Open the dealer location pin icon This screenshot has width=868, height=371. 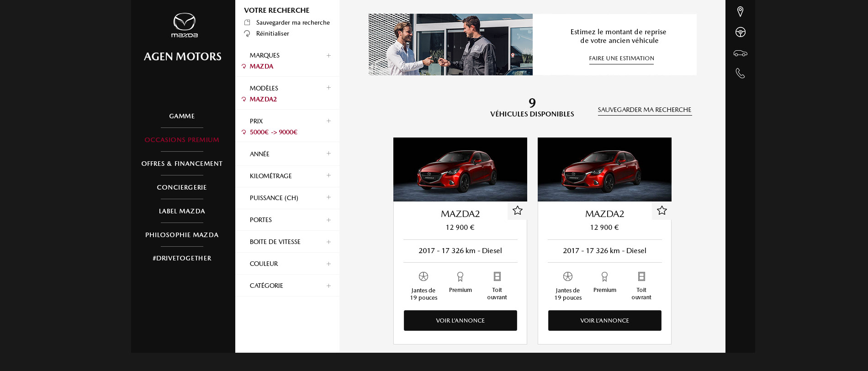point(740,11)
